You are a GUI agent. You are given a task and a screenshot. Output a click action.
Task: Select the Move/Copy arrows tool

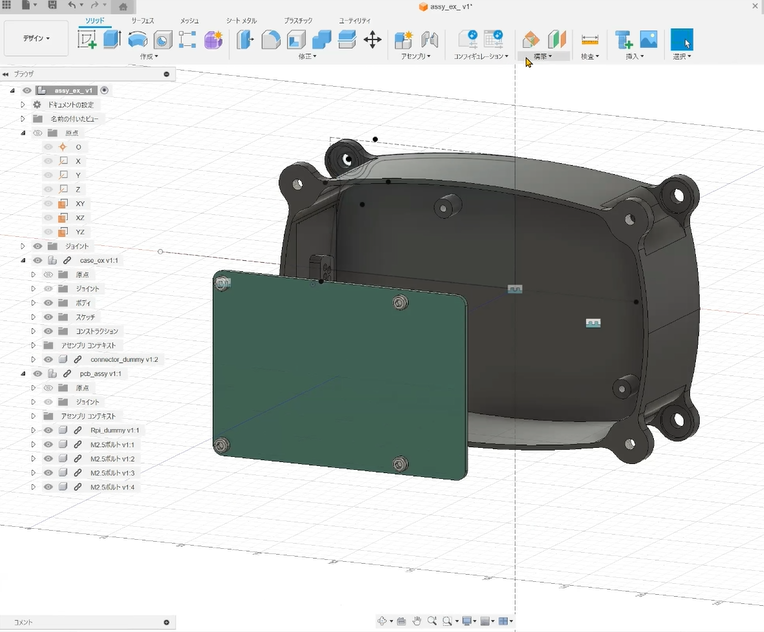372,40
